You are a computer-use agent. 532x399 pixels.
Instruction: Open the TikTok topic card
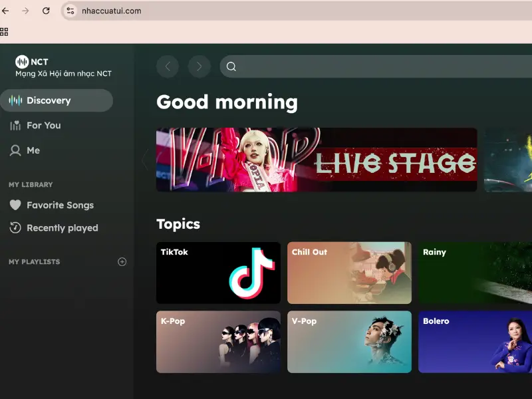coord(219,273)
